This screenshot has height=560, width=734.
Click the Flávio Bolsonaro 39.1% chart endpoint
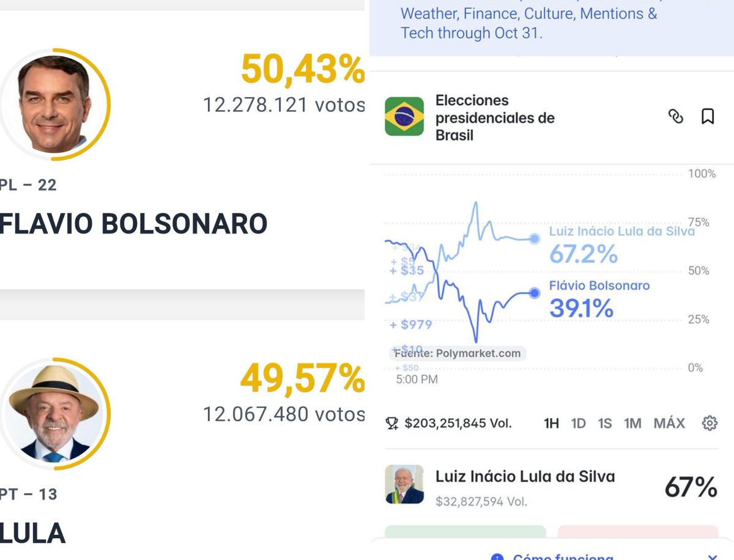pos(535,293)
